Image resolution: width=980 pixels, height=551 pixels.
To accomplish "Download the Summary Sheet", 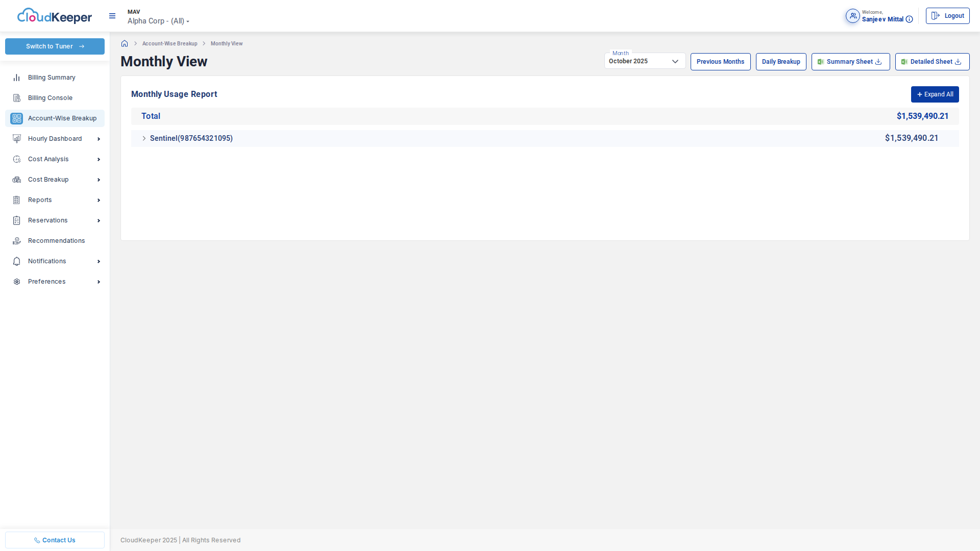I will [x=850, y=62].
